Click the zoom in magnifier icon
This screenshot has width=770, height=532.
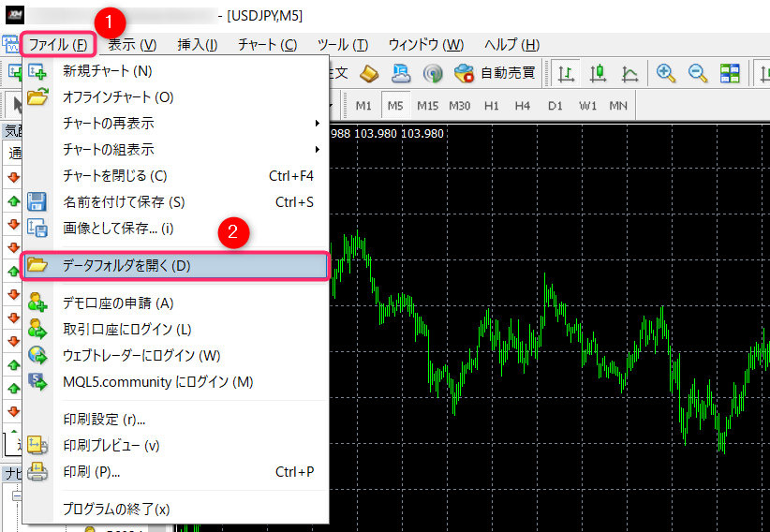point(666,74)
